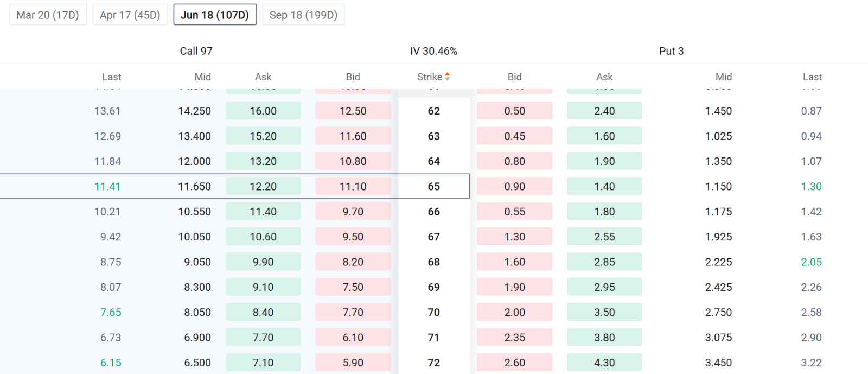Click call bid 7.70 at strike 70
Image resolution: width=868 pixels, height=374 pixels.
click(x=353, y=312)
